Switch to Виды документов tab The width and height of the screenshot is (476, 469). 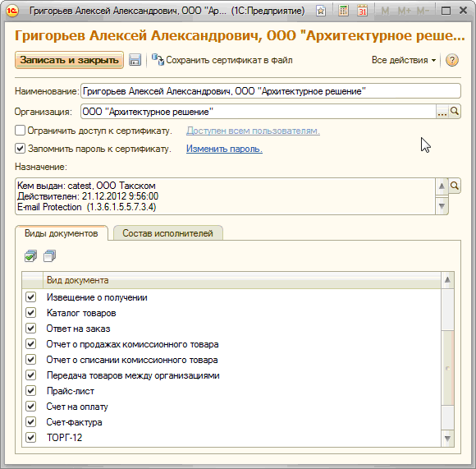click(x=62, y=233)
